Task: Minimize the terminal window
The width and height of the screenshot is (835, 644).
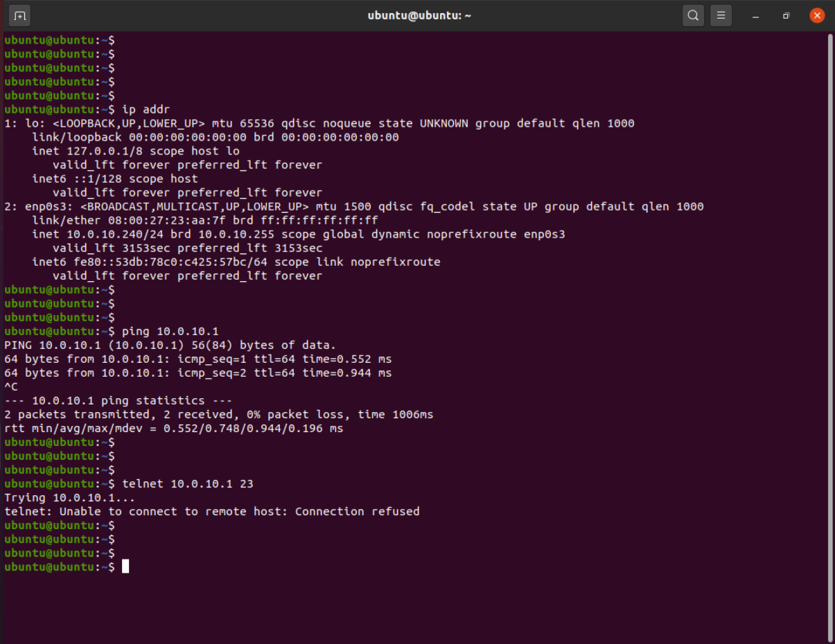Action: coord(755,15)
